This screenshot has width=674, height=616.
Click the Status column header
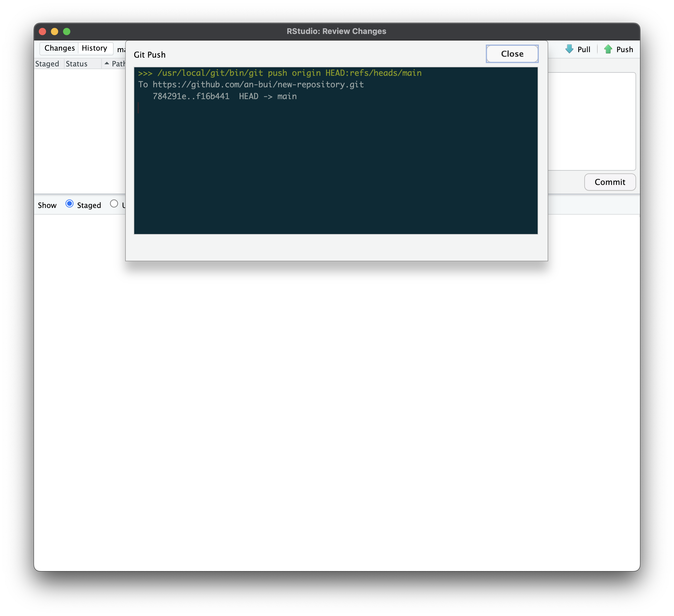pos(77,64)
